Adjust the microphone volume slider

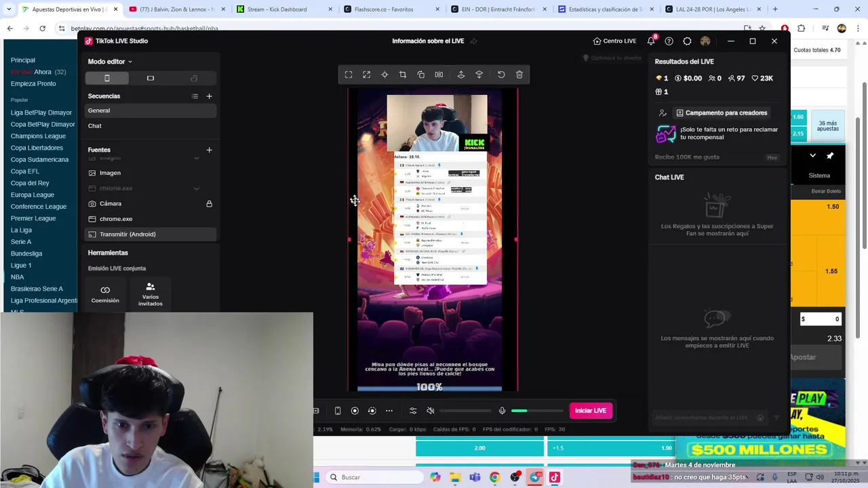pos(537,411)
